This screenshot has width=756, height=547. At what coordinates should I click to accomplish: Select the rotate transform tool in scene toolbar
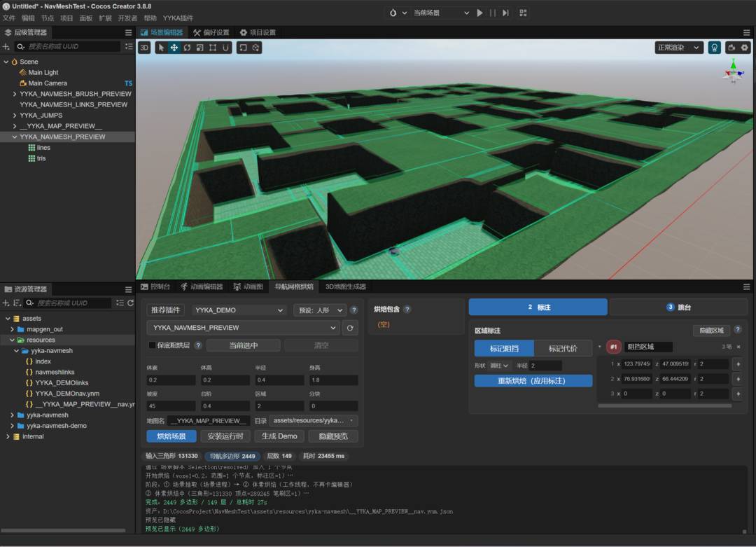[x=187, y=47]
